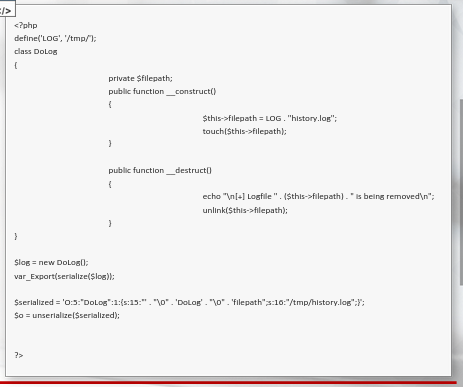Click the public function __construct() line

click(162, 92)
